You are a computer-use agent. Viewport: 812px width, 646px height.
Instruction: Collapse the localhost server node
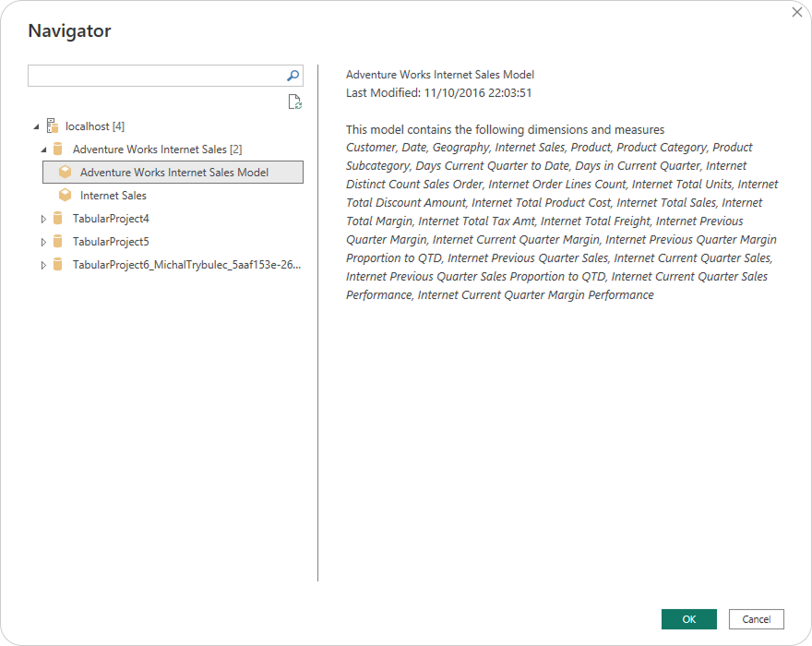click(x=36, y=126)
